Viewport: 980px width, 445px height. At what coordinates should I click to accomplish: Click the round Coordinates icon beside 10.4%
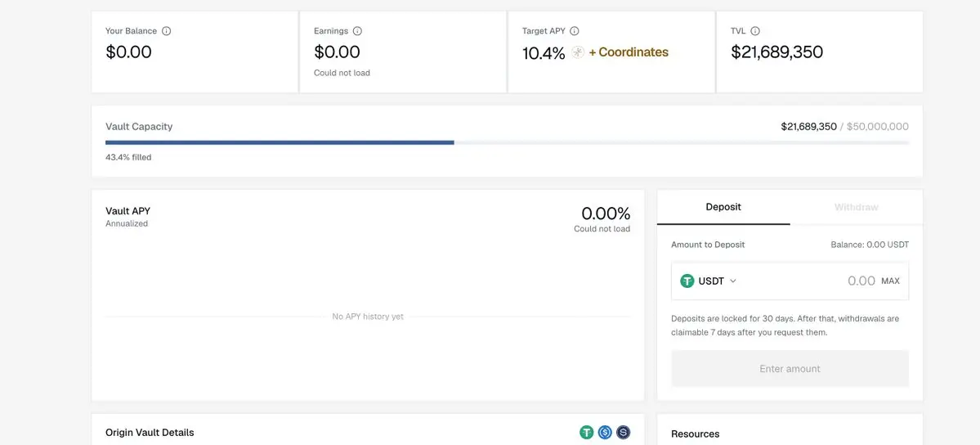tap(578, 52)
